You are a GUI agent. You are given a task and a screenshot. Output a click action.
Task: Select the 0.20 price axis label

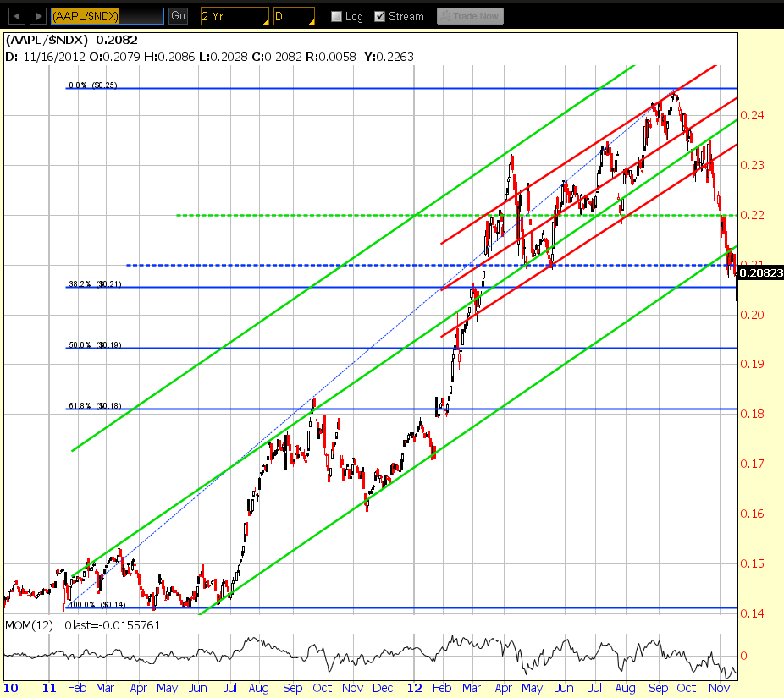[752, 315]
